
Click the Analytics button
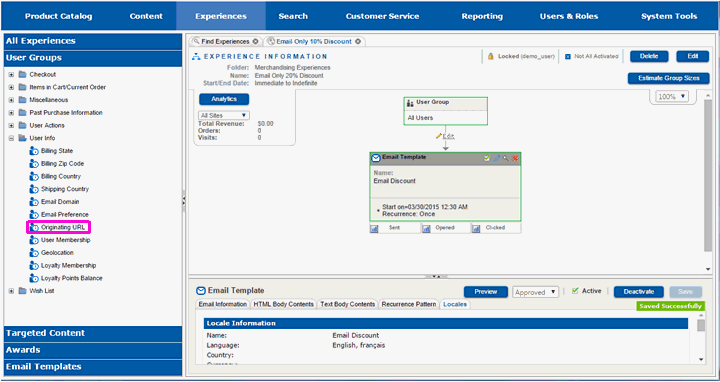coord(224,99)
